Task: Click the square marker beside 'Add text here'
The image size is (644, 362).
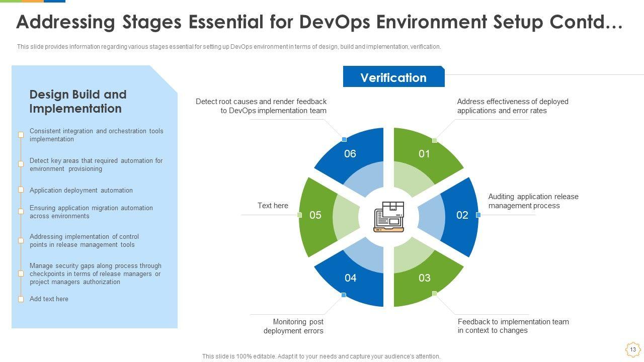Action: [21, 299]
